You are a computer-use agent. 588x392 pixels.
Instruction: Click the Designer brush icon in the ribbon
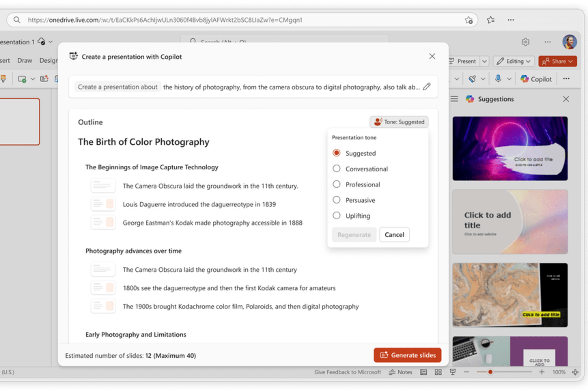click(x=472, y=79)
